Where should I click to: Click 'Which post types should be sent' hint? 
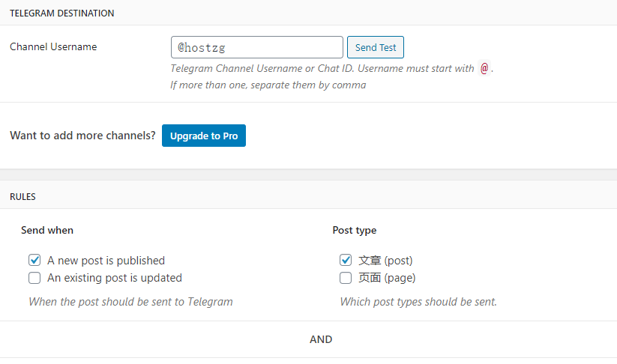pos(418,302)
